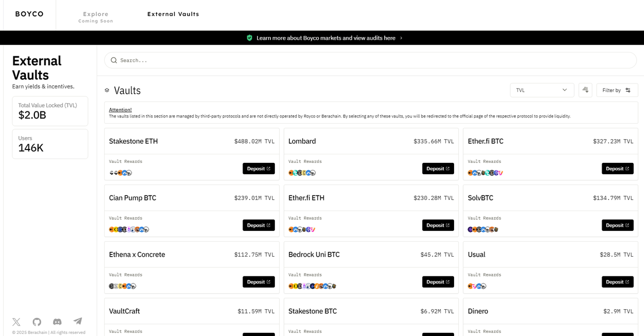Switch to the External Vaults tab
Screen dimensions: 644x336
pos(173,14)
